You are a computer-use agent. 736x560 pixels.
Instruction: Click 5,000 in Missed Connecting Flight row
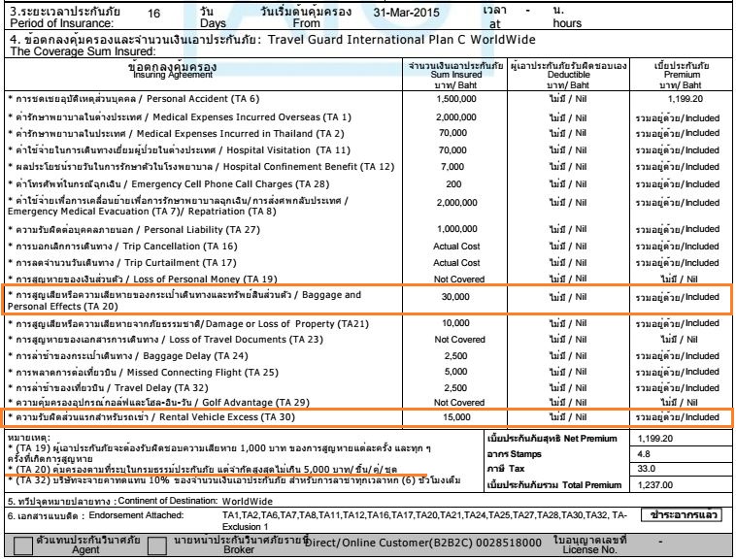point(455,372)
